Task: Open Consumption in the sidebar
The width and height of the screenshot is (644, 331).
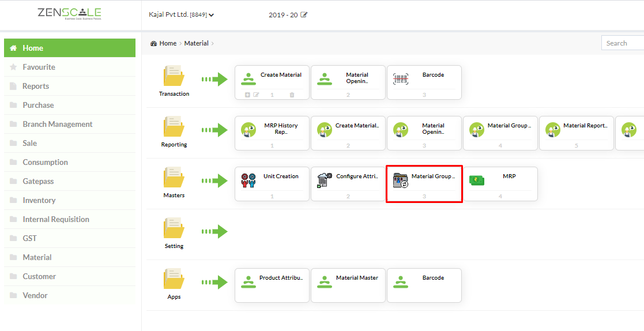Action: point(70,162)
